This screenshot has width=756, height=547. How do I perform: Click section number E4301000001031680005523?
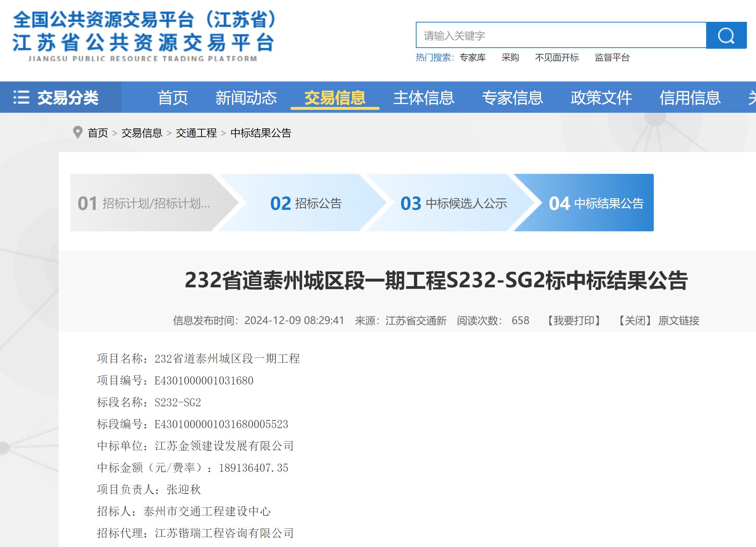pos(221,424)
